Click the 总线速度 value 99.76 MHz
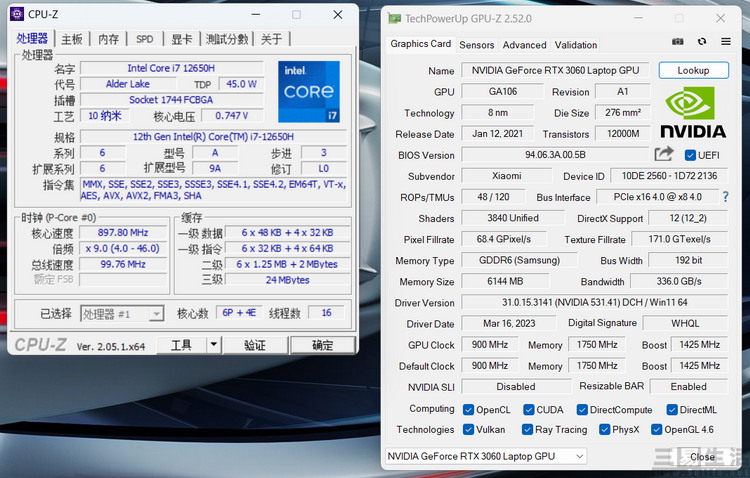Viewport: 750px width, 478px height. click(123, 264)
